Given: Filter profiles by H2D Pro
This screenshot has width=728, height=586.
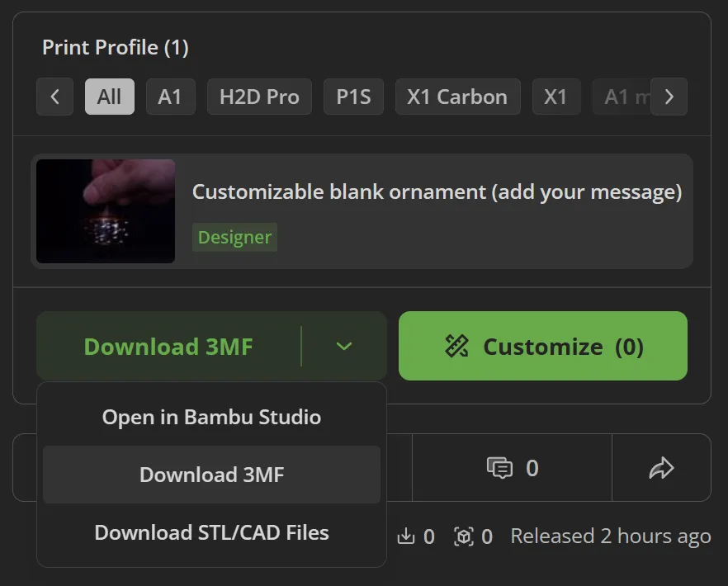Looking at the screenshot, I should tap(259, 97).
